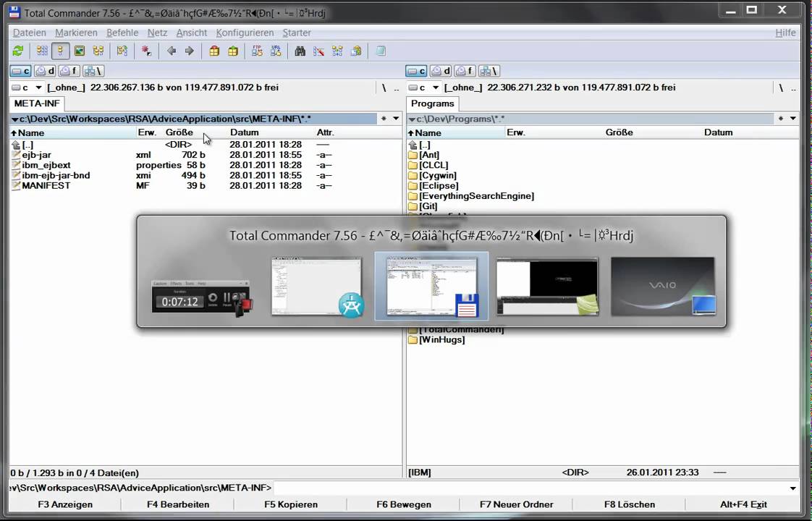Go forward with the right arrow icon
This screenshot has height=521, width=812.
pyautogui.click(x=190, y=51)
